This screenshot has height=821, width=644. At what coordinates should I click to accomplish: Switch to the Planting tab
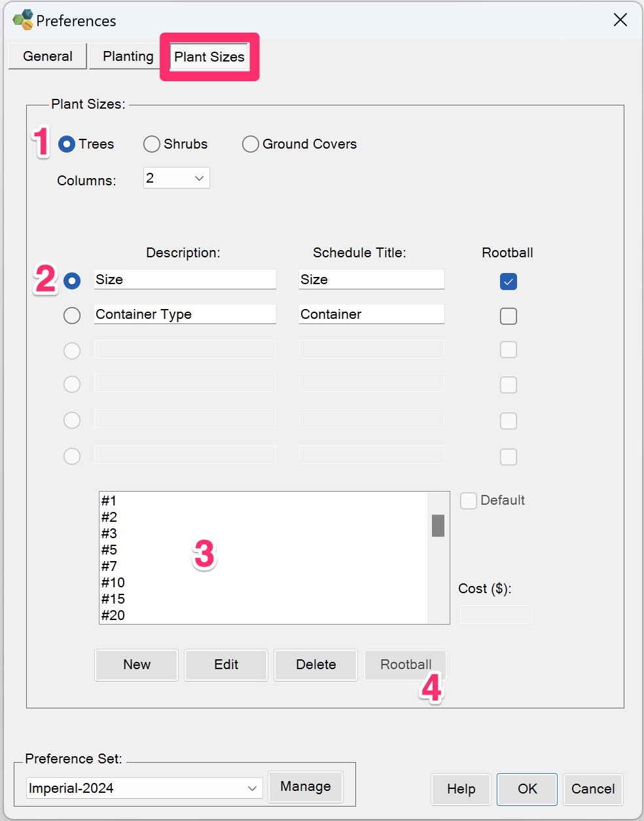128,56
